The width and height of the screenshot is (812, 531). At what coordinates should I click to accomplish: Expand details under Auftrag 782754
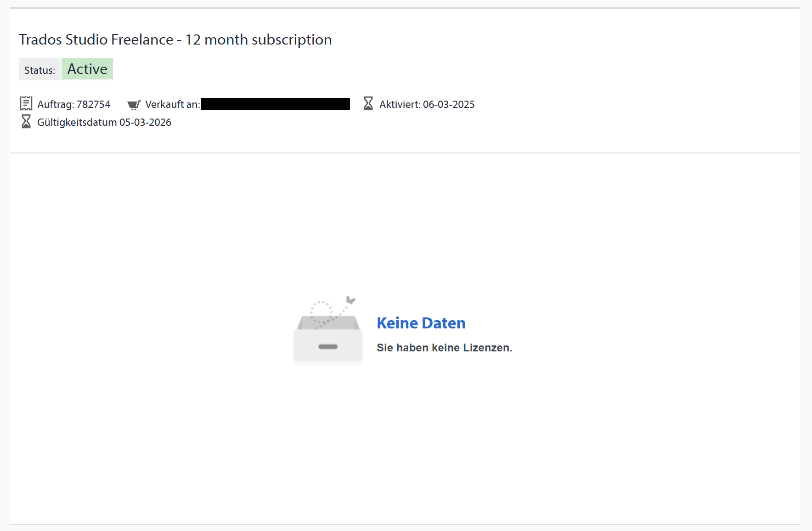point(73,104)
